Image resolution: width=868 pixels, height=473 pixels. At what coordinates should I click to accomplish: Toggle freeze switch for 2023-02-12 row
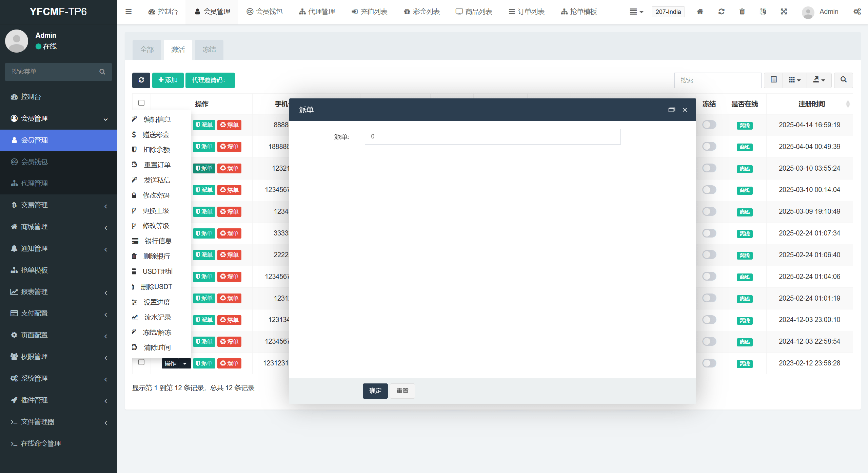709,363
